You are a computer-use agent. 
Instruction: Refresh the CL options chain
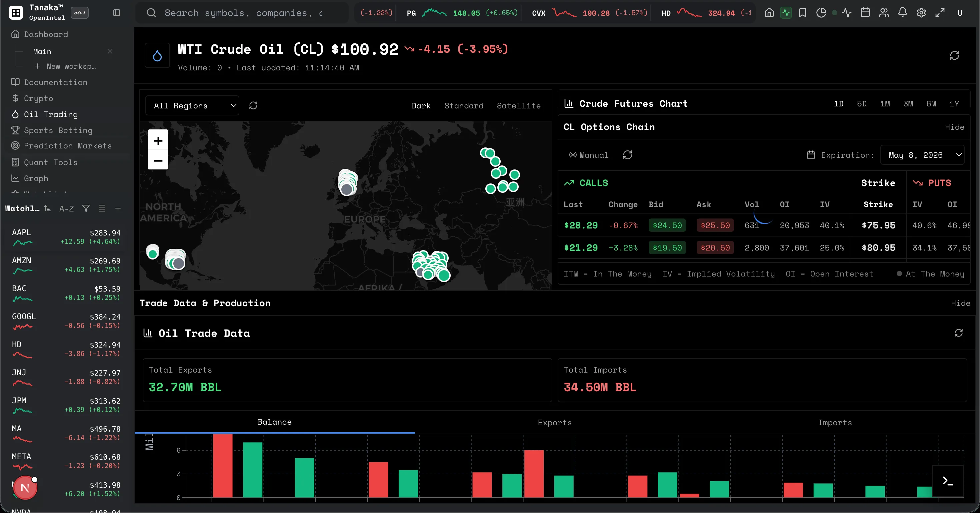pos(628,155)
